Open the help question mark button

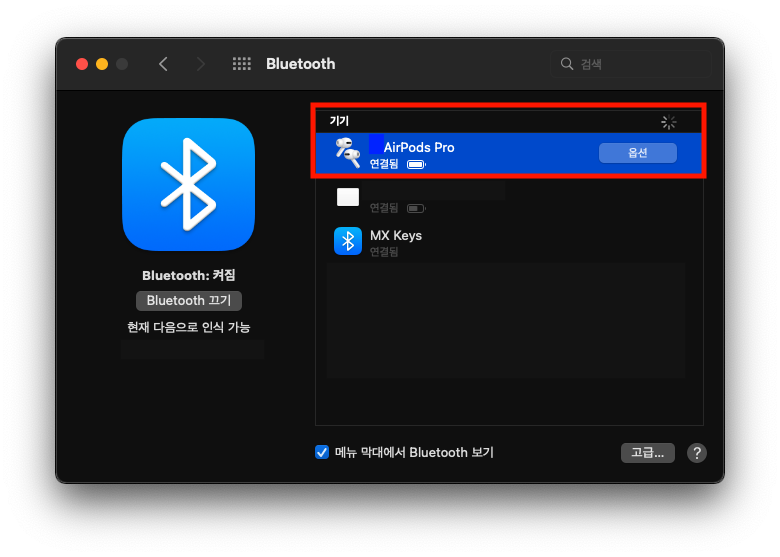(696, 453)
